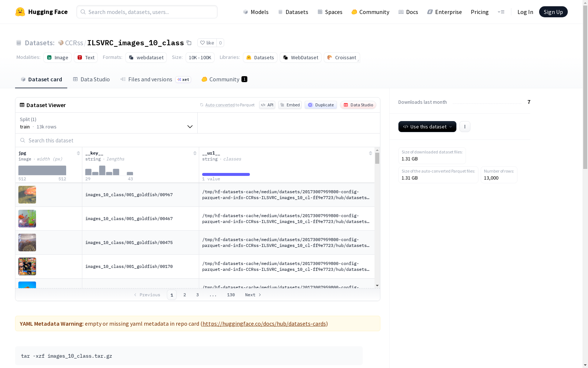
Task: Click the 10K - 100K size tag
Action: point(200,57)
